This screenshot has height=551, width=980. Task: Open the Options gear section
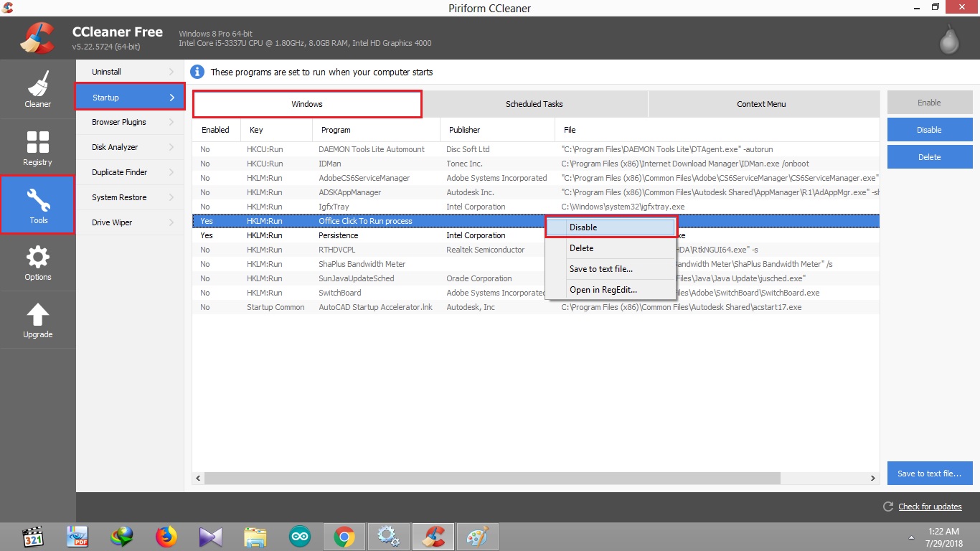pos(37,263)
